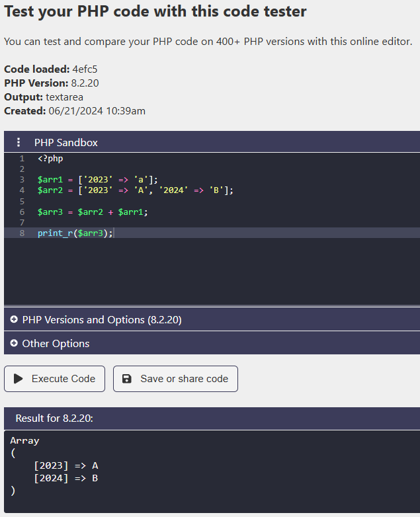Click the plus icon beside Other Options
Viewport: 420px width, 517px height.
pyautogui.click(x=14, y=343)
